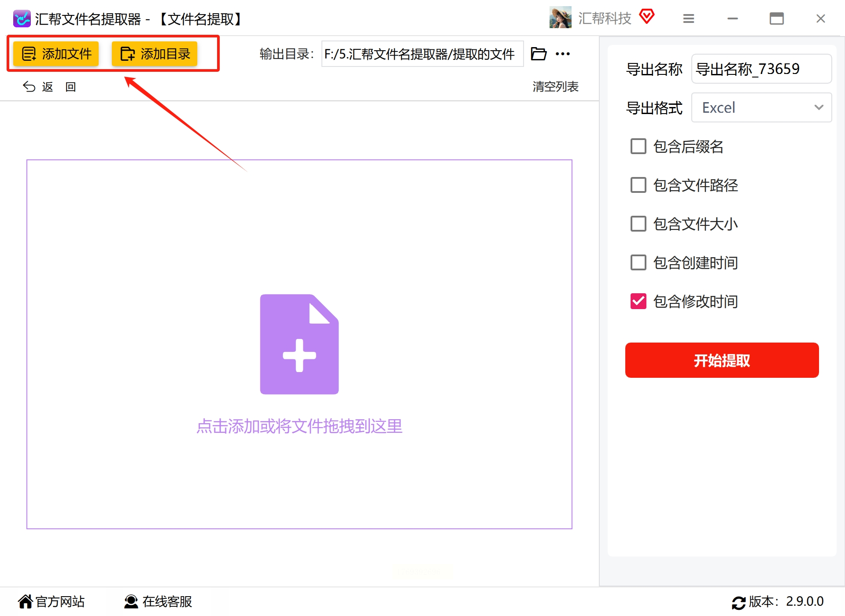Click the user avatar picture
This screenshot has width=845, height=616.
tap(560, 18)
